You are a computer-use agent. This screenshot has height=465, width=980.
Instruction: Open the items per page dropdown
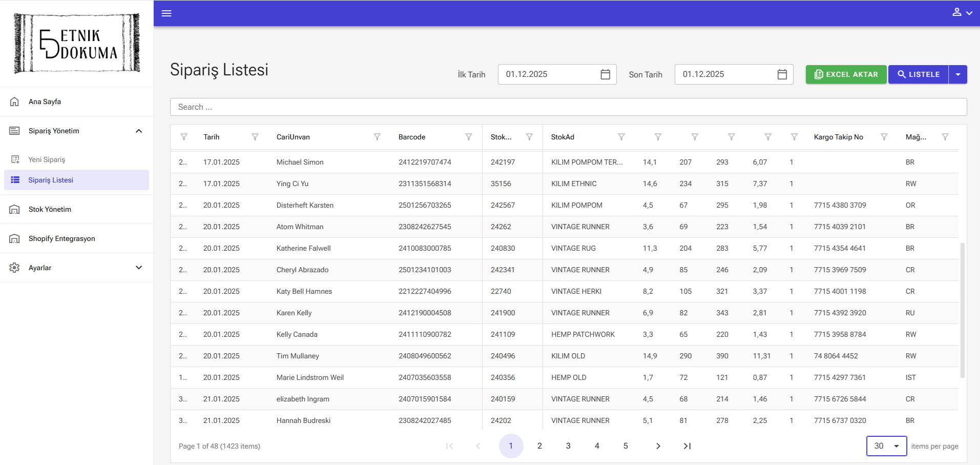tap(886, 446)
